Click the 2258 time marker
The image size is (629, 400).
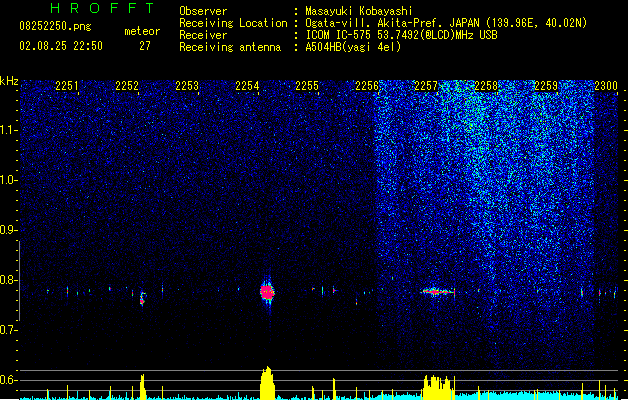coord(486,86)
